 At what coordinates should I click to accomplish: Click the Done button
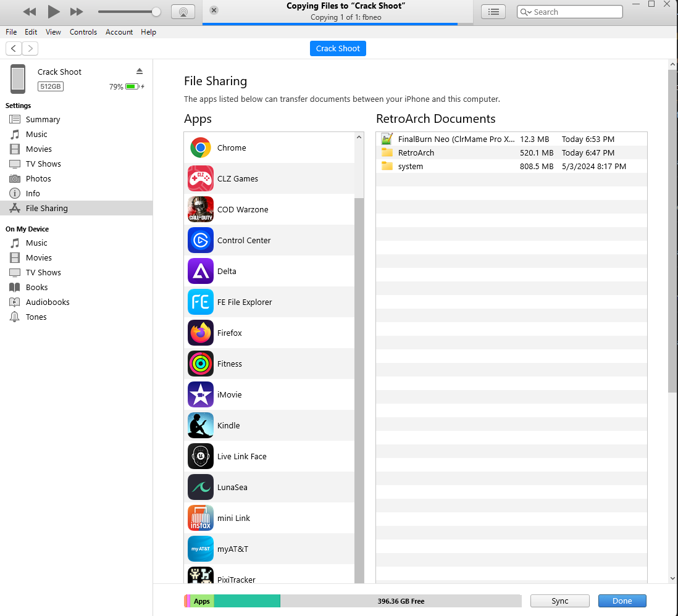click(x=622, y=601)
